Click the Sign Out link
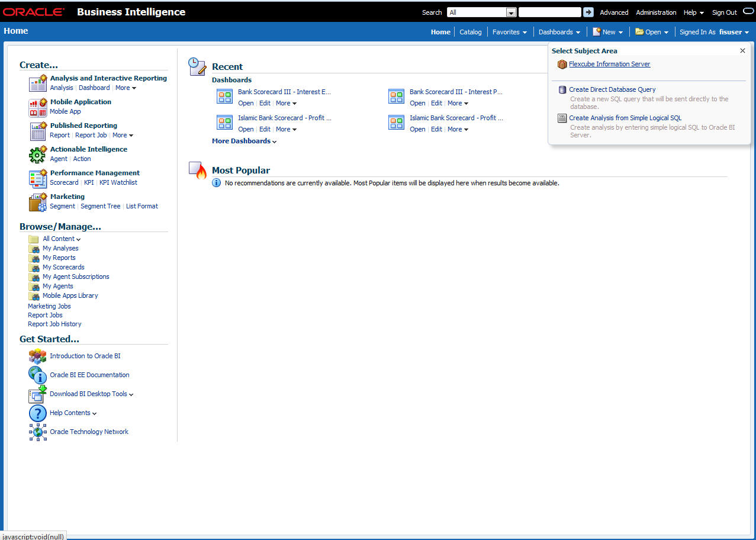 [x=725, y=12]
